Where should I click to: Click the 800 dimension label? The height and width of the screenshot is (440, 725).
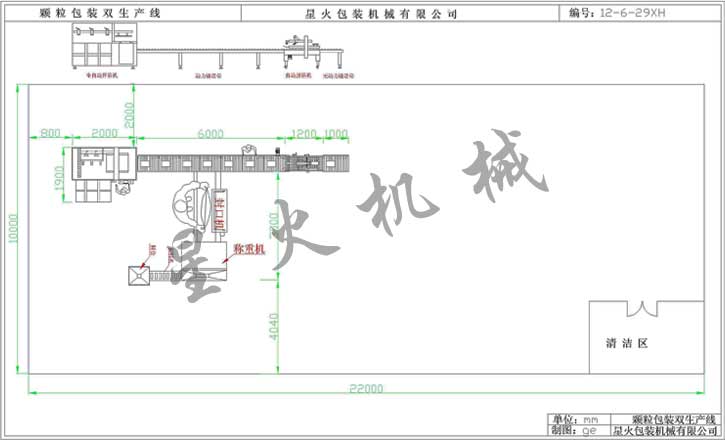click(51, 133)
